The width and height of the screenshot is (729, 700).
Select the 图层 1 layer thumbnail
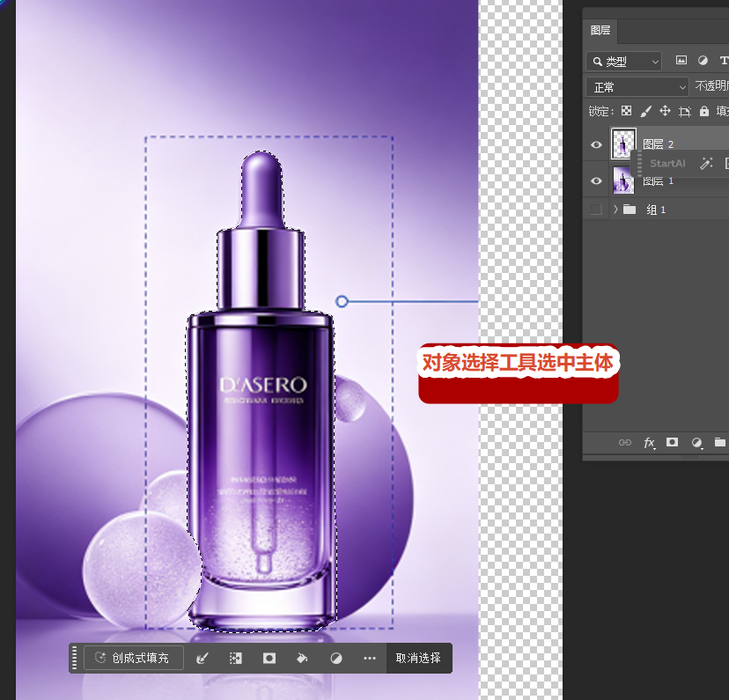(623, 180)
